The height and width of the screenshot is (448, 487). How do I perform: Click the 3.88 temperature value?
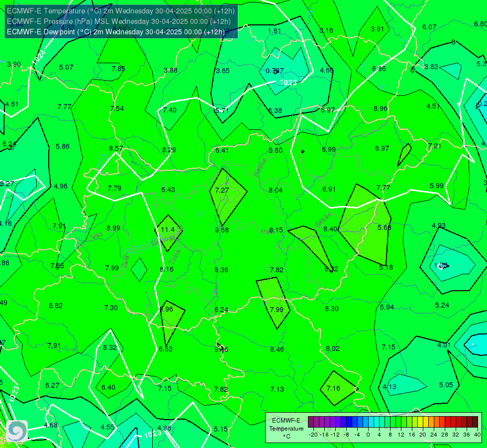point(171,70)
